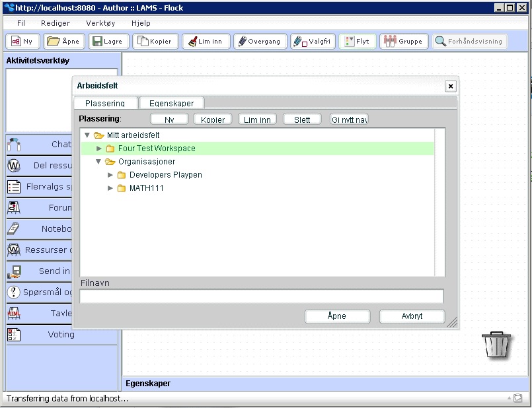Click the Slett button in dialog

[302, 119]
